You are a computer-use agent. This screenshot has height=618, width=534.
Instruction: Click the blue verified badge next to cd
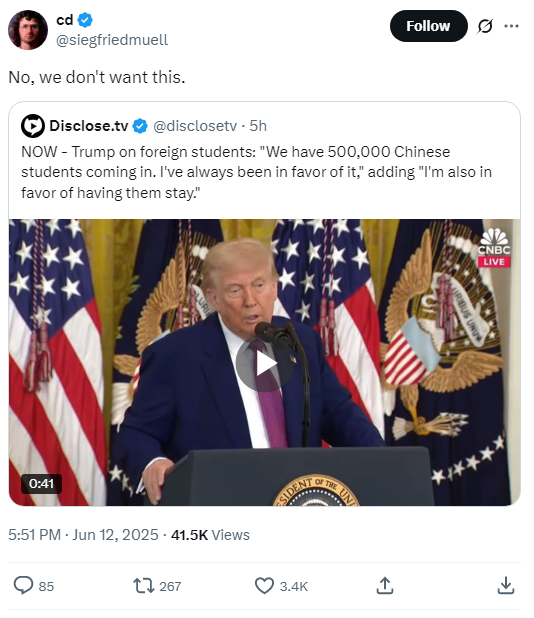pos(85,20)
